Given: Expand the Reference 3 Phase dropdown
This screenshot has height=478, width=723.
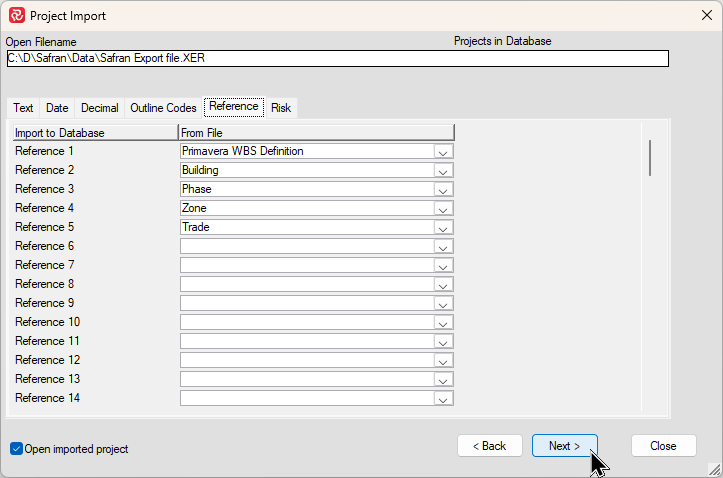Looking at the screenshot, I should (x=444, y=189).
